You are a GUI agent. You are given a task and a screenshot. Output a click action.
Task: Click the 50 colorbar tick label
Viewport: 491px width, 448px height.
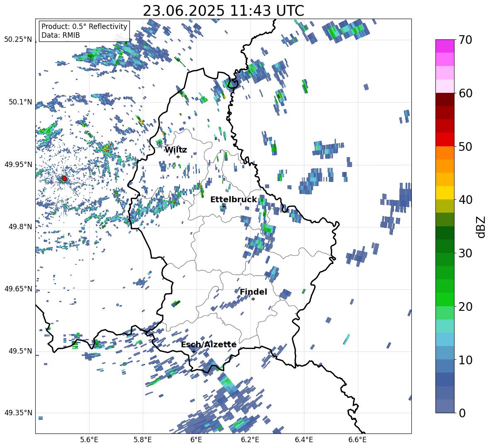click(x=465, y=147)
